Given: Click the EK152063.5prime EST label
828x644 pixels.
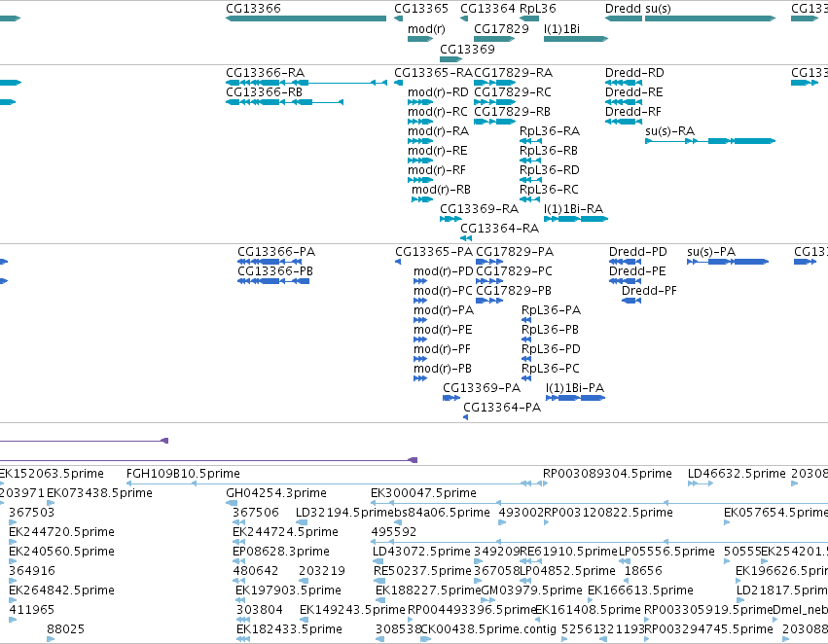Looking at the screenshot, I should click(52, 474).
